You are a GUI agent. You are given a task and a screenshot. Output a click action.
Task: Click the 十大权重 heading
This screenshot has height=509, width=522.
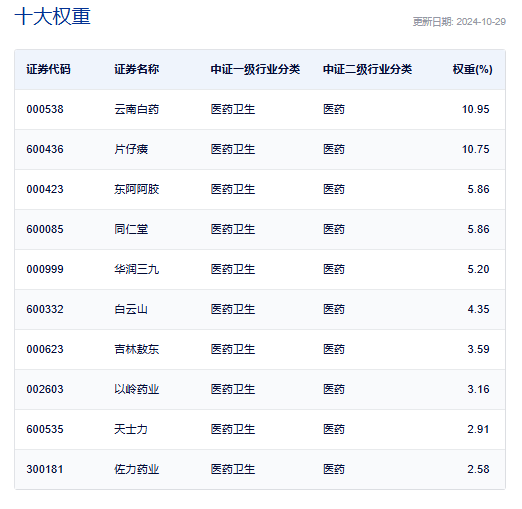52,16
